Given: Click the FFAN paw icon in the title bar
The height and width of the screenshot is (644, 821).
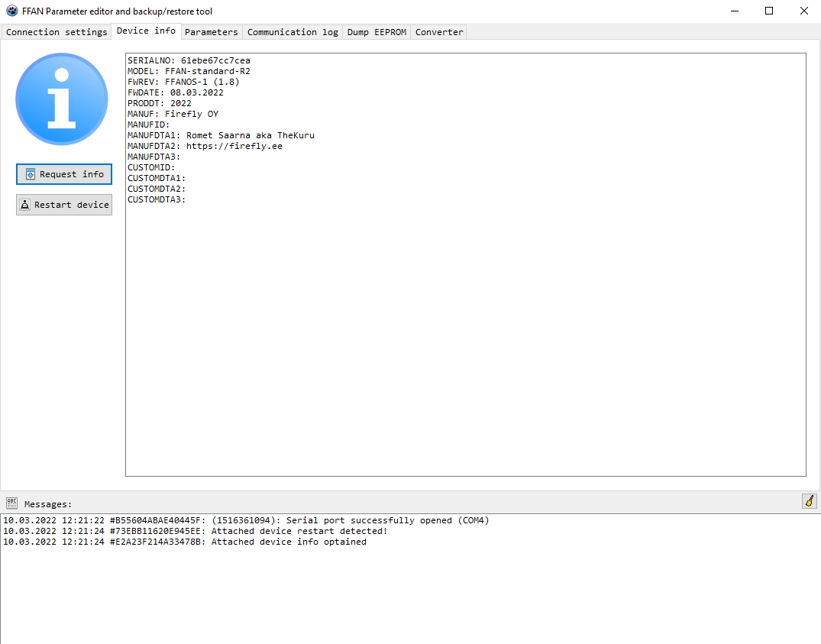Looking at the screenshot, I should (11, 11).
